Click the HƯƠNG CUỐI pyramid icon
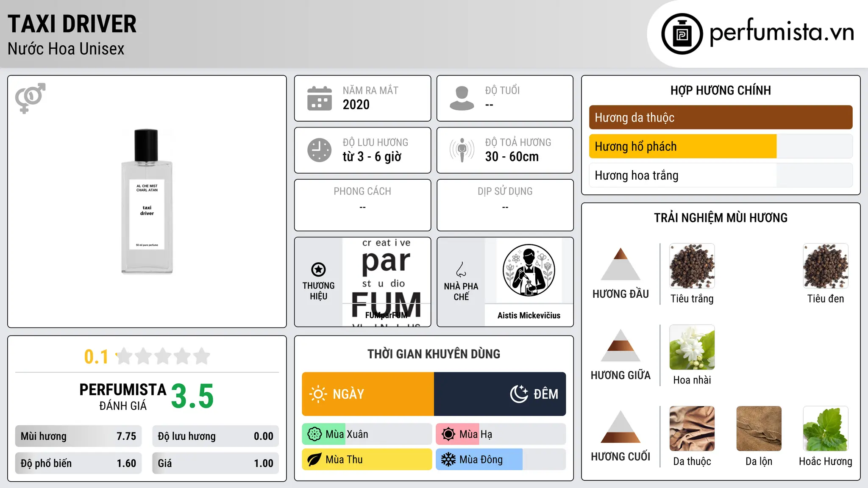Image resolution: width=868 pixels, height=488 pixels. point(620,427)
